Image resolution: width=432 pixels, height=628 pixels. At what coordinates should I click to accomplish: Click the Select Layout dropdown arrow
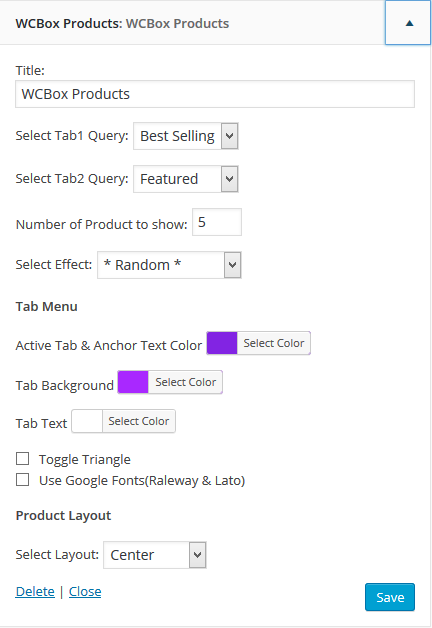pos(197,555)
